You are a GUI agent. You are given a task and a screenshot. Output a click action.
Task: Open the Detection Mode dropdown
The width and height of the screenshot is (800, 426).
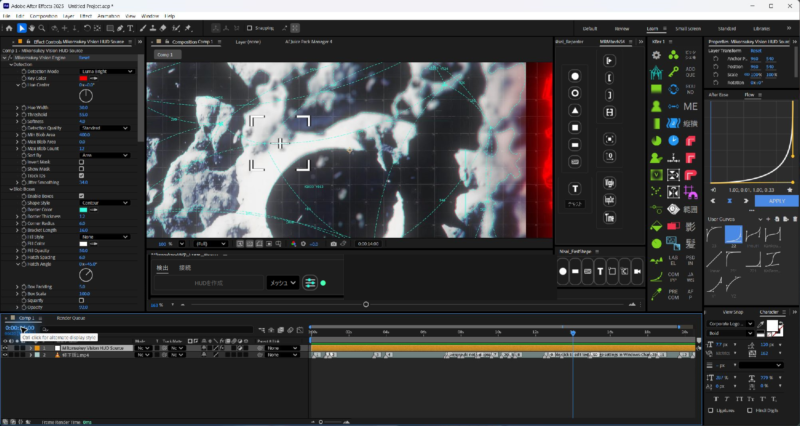pos(107,71)
